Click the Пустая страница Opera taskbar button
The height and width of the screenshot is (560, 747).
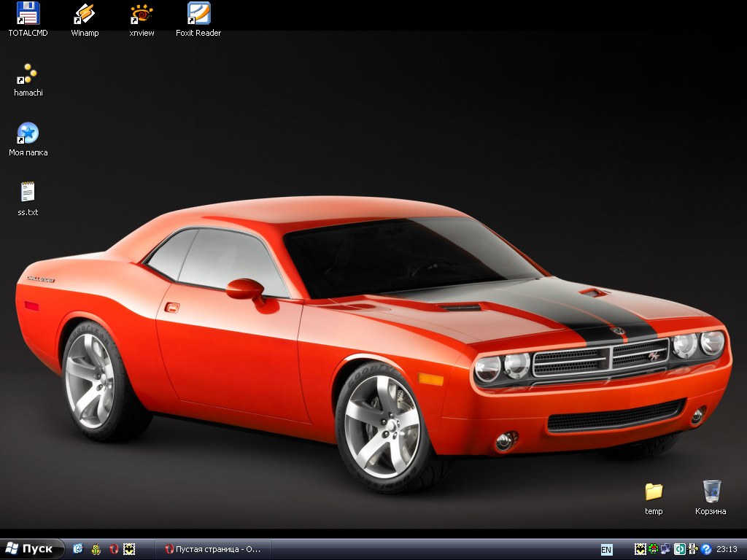pyautogui.click(x=212, y=549)
